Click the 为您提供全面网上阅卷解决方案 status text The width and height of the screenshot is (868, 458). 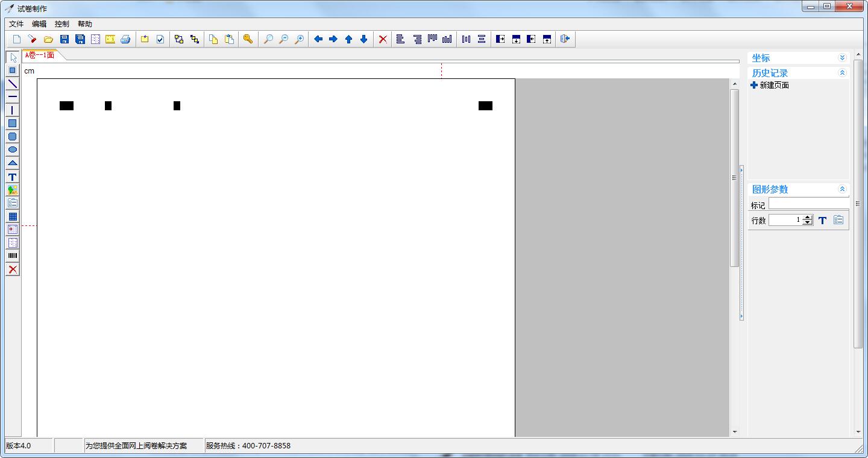click(x=136, y=446)
